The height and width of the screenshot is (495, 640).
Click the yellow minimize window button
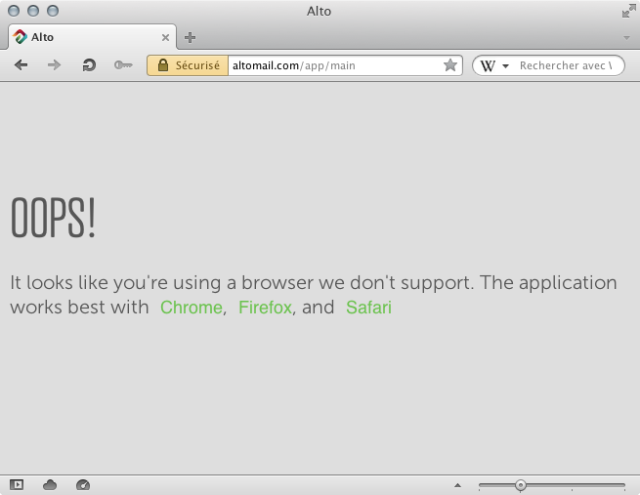33,11
